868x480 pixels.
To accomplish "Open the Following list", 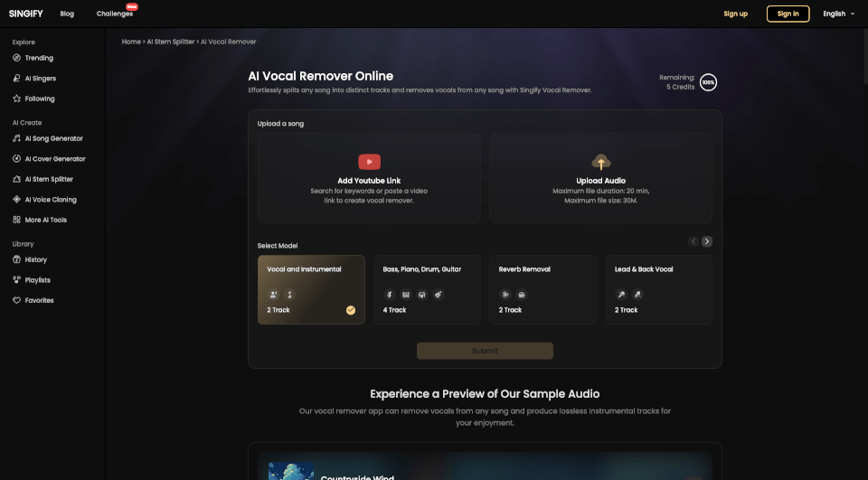I will click(40, 99).
